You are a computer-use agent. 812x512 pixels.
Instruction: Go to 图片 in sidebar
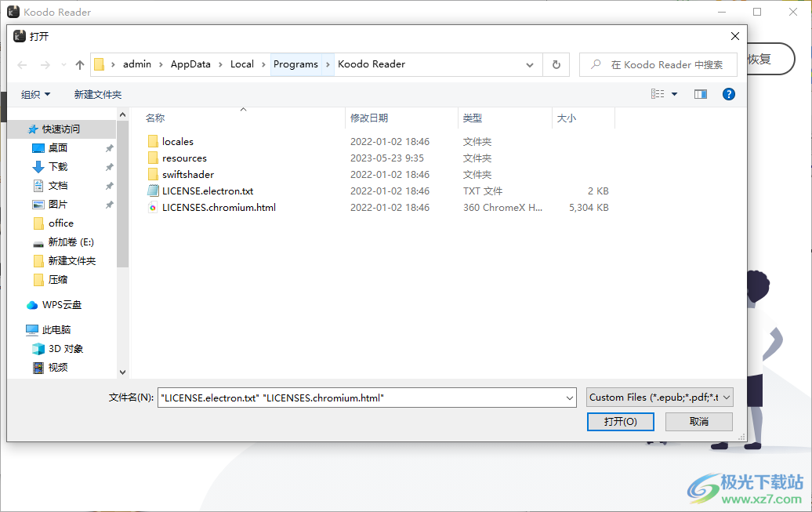tap(58, 204)
